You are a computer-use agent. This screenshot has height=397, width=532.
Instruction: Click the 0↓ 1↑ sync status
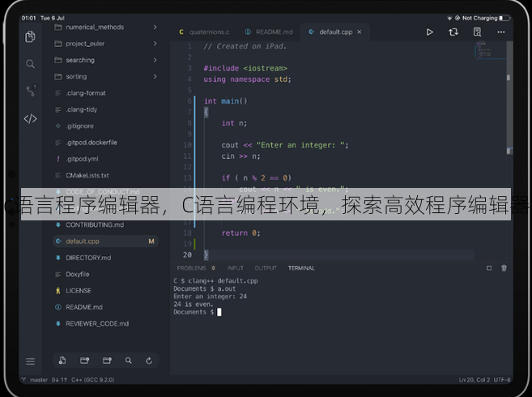[59, 380]
